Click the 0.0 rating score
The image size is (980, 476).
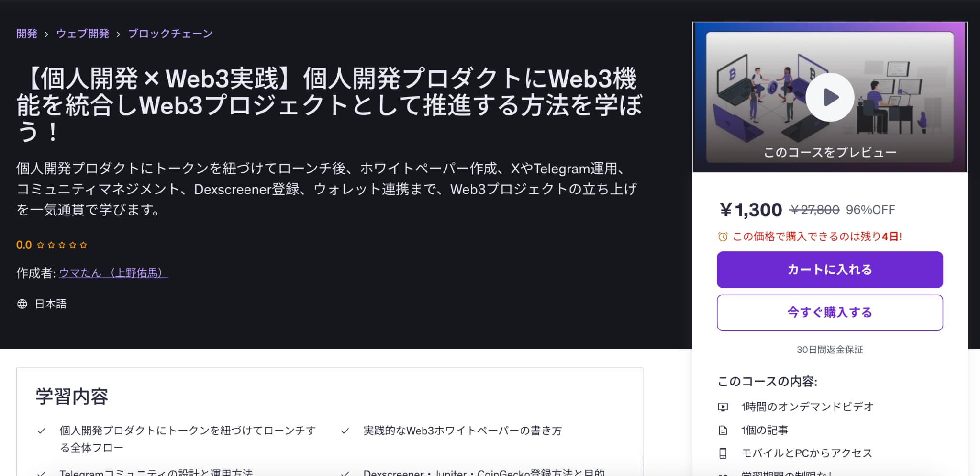[x=24, y=245]
